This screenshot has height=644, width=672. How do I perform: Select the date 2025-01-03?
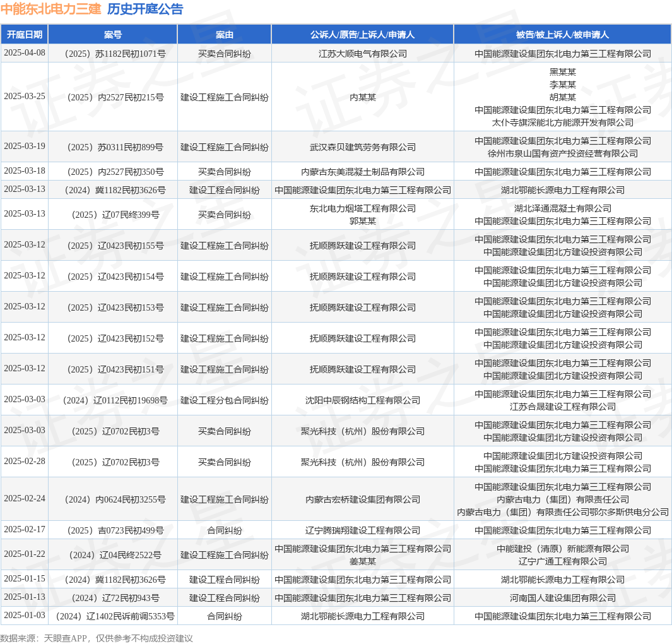25,616
